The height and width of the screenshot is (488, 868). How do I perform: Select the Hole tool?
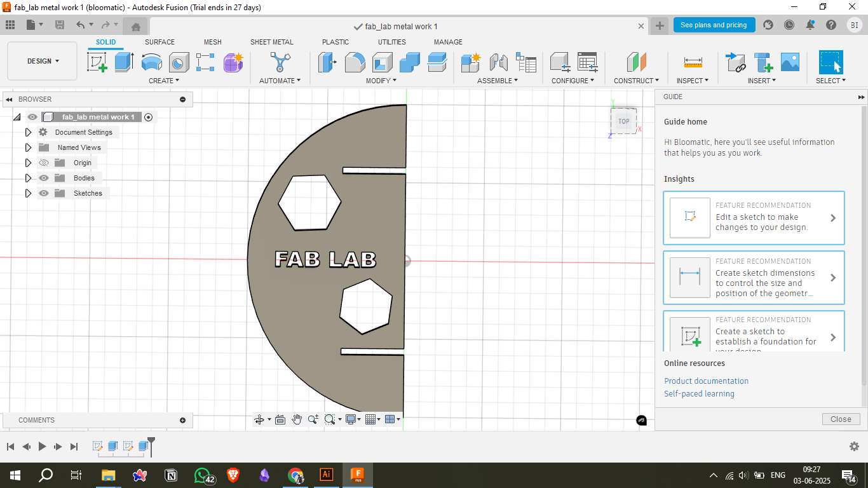point(179,62)
